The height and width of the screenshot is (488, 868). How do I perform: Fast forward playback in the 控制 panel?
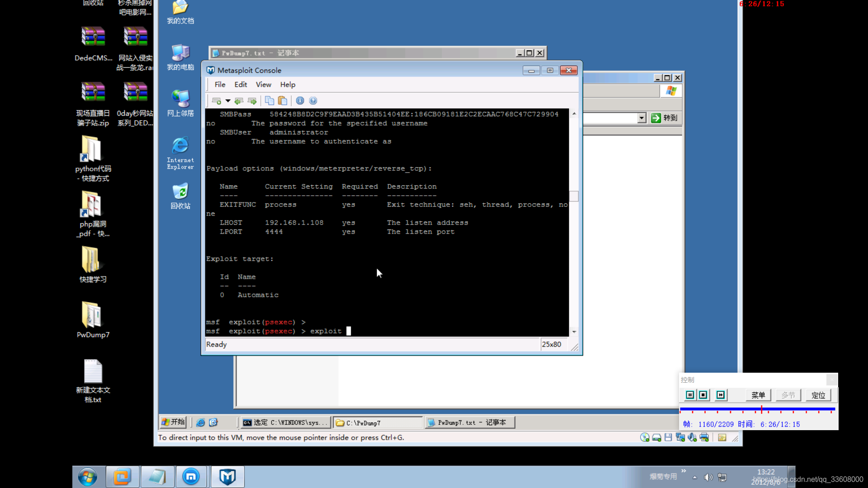pyautogui.click(x=721, y=395)
